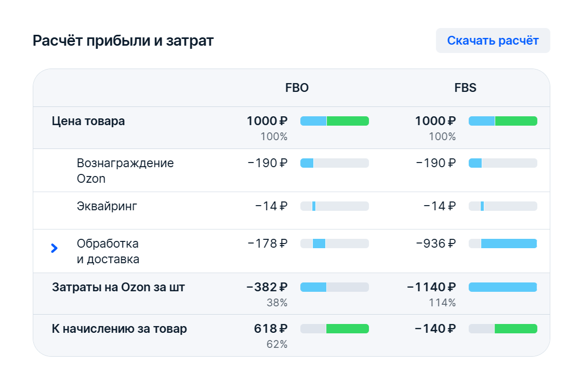Click the FBO Цена товара progress bar
This screenshot has width=584, height=392.
[x=335, y=121]
